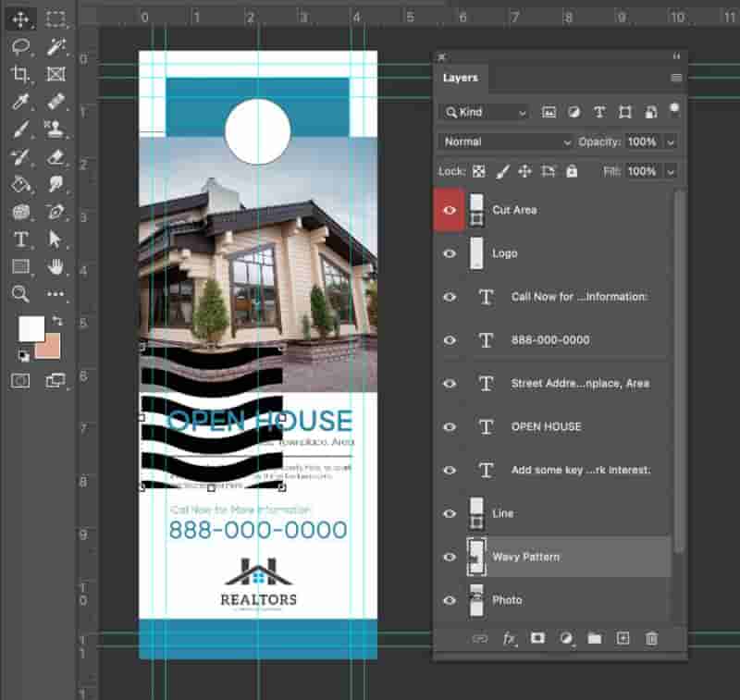This screenshot has height=700, width=740.
Task: Click the Fill percentage field
Action: [x=642, y=171]
